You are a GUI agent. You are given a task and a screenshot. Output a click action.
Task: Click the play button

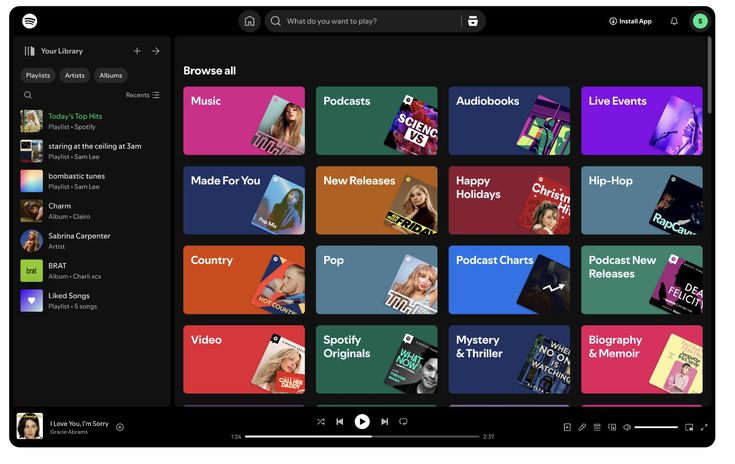pos(362,422)
